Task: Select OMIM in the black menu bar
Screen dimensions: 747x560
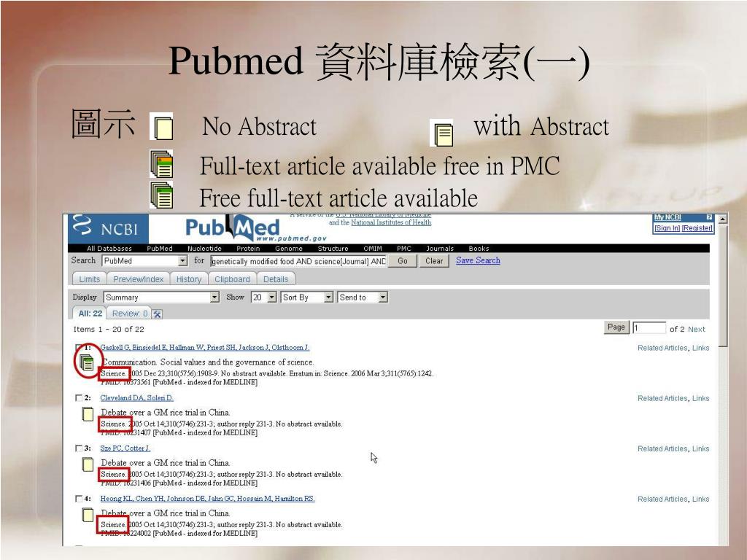Action: pos(373,249)
